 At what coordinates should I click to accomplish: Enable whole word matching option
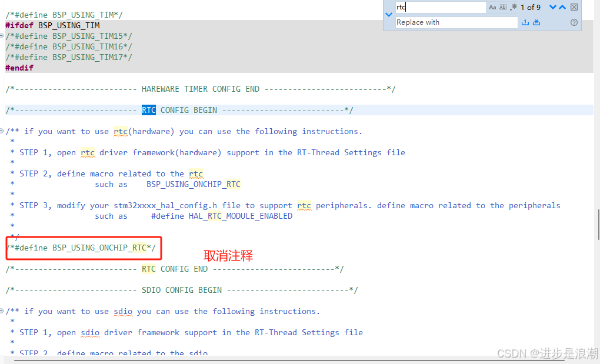[x=502, y=7]
